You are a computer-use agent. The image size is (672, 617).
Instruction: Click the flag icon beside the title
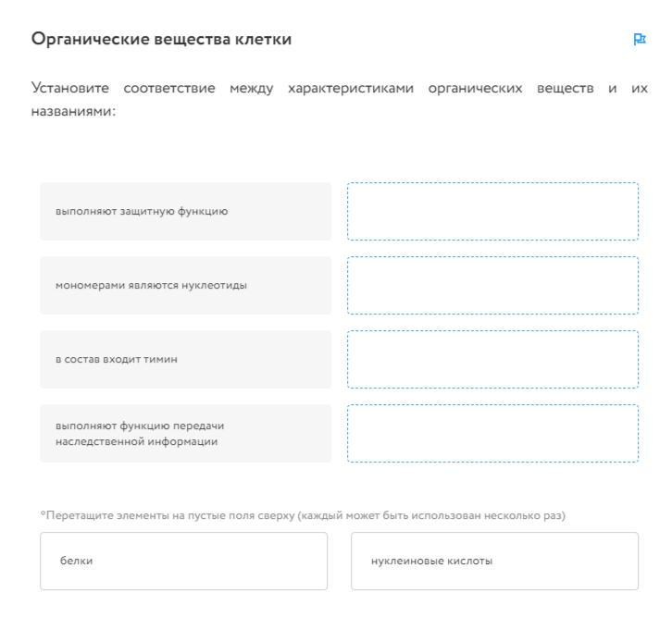[x=639, y=40]
